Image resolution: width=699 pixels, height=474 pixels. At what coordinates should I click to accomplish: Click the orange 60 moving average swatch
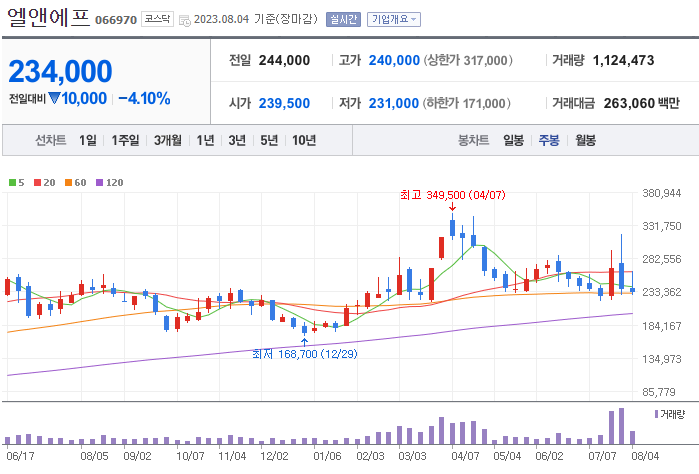tap(68, 182)
